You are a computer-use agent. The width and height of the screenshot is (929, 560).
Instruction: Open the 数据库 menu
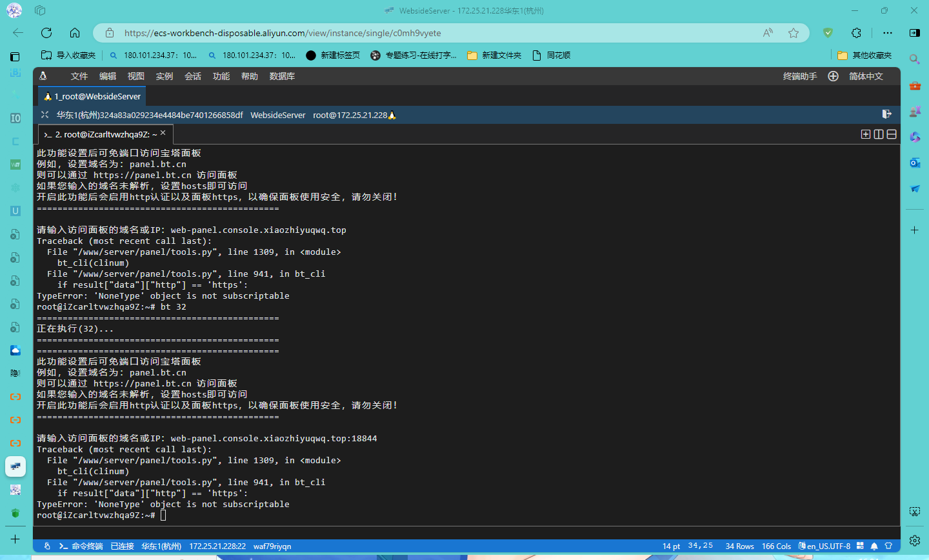point(283,76)
